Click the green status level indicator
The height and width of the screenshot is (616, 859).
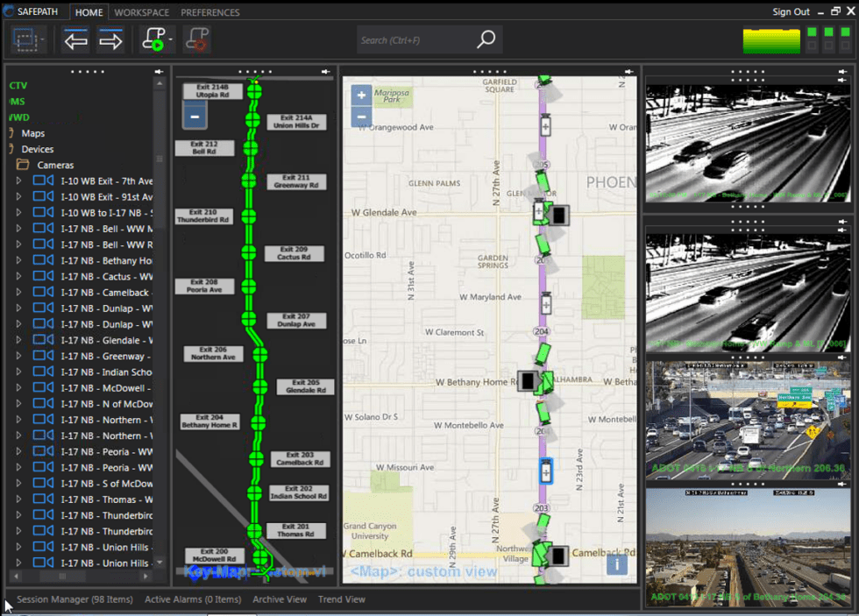771,40
